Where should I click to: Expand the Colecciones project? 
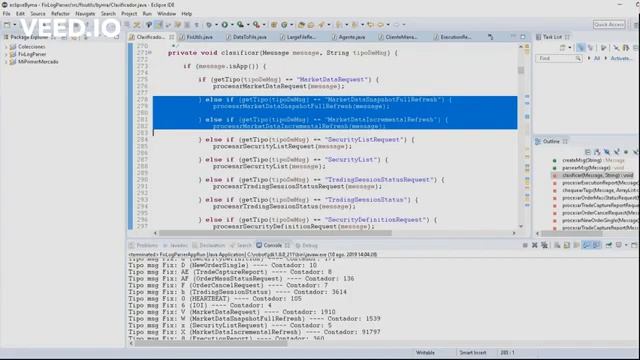click(x=6, y=47)
